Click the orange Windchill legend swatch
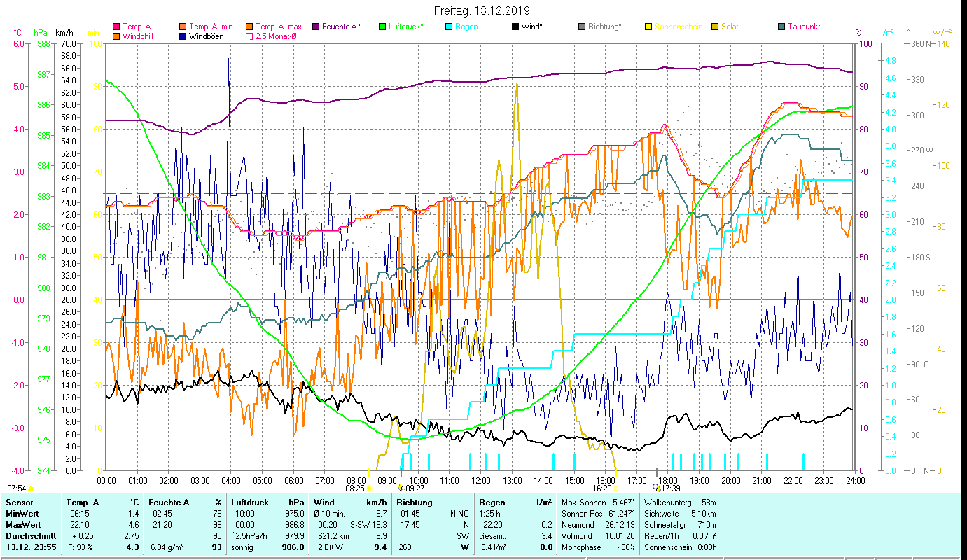Image resolution: width=967 pixels, height=560 pixels. coord(116,36)
